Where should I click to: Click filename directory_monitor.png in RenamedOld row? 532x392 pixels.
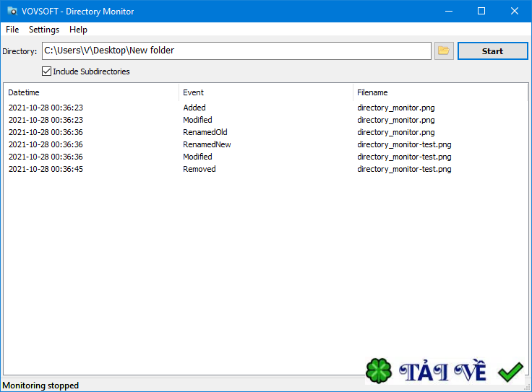tap(396, 132)
